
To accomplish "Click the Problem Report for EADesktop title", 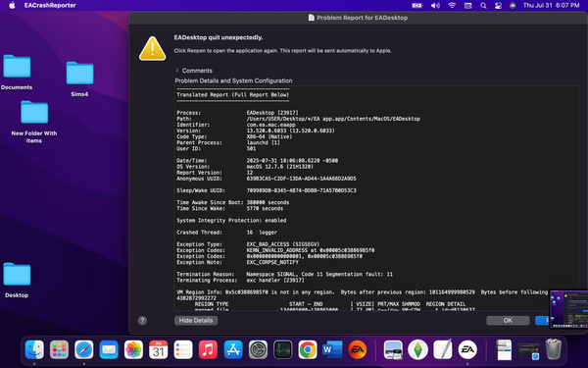I will (362, 18).
